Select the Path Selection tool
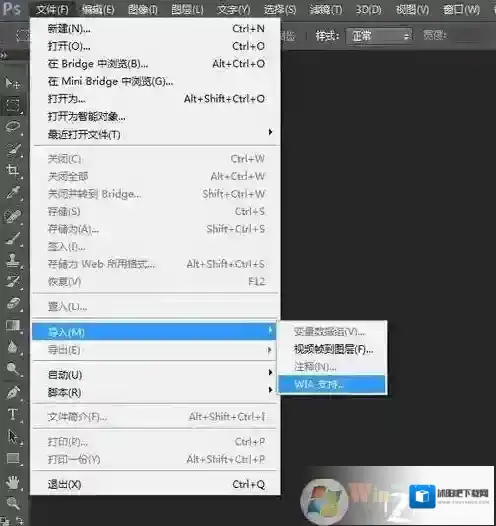496x526 pixels. [13, 437]
